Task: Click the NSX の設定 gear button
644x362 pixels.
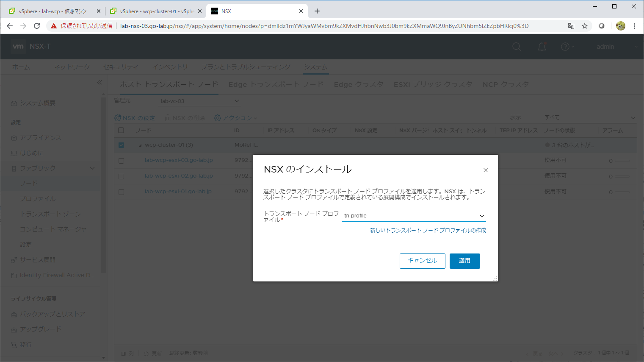Action: [x=135, y=118]
